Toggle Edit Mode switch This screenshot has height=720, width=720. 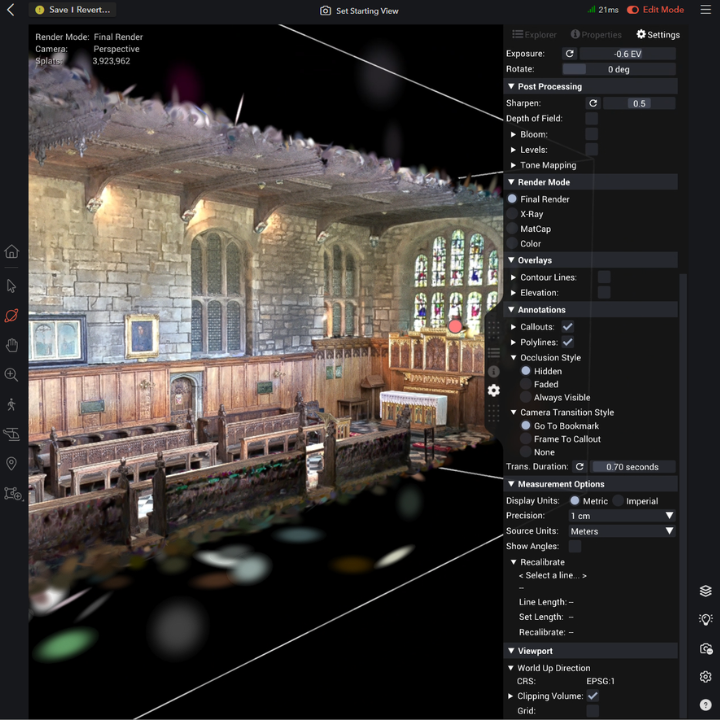[x=633, y=10]
